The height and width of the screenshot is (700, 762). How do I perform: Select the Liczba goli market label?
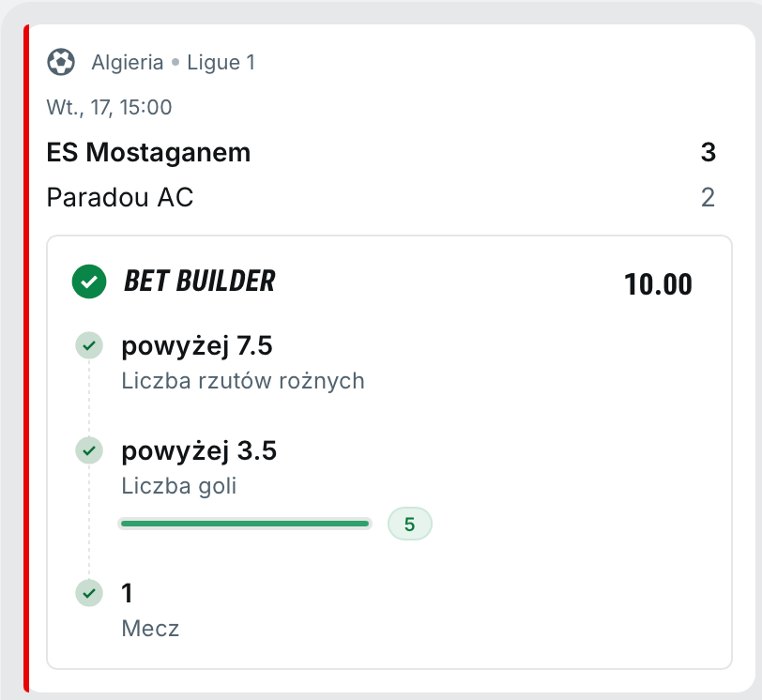click(x=179, y=486)
